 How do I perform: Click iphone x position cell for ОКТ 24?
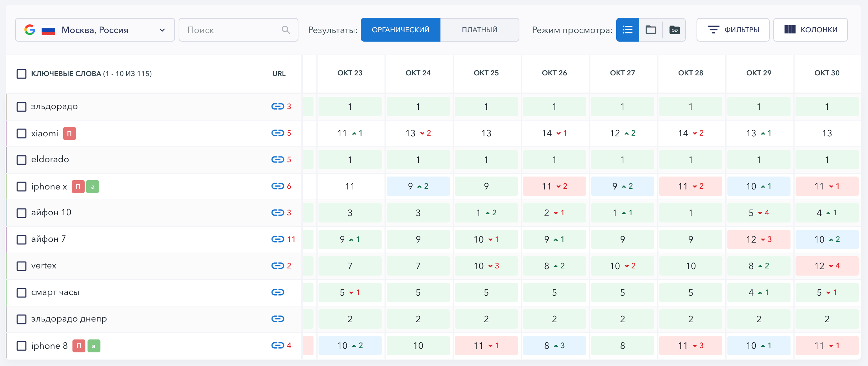click(418, 186)
